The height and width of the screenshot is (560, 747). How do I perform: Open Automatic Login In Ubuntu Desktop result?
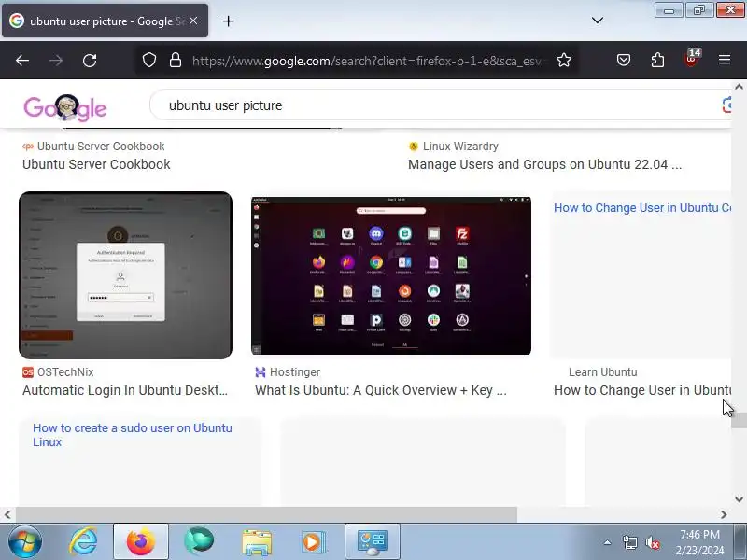(x=125, y=390)
